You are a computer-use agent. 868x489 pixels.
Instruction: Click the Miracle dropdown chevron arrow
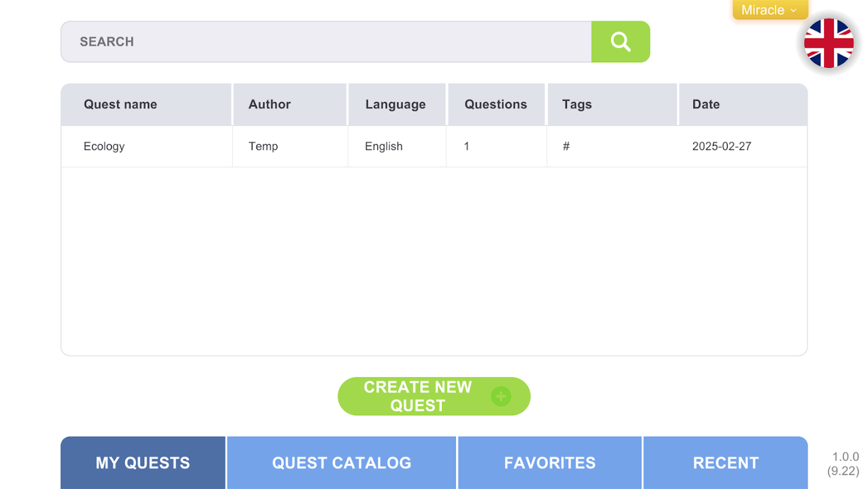coord(793,10)
